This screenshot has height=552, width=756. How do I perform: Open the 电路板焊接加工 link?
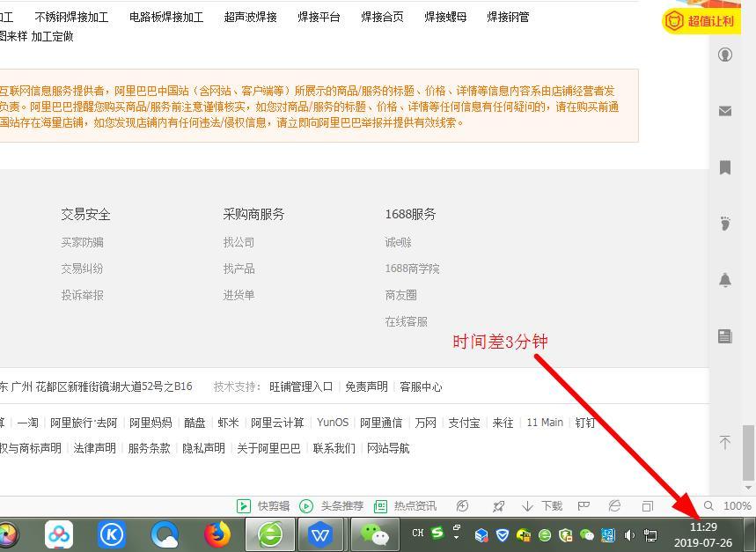point(166,18)
